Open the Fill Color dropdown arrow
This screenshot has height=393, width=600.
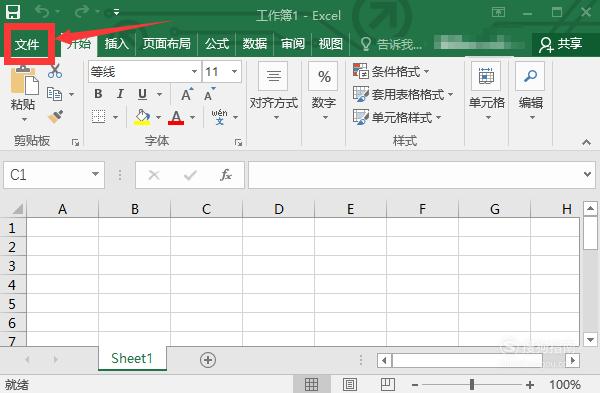[158, 117]
